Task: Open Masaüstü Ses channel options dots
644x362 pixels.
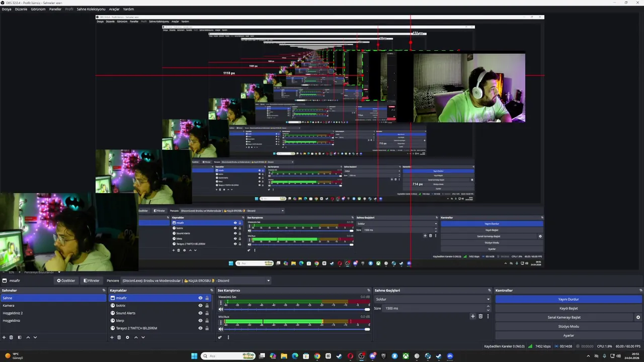Action: [220, 303]
